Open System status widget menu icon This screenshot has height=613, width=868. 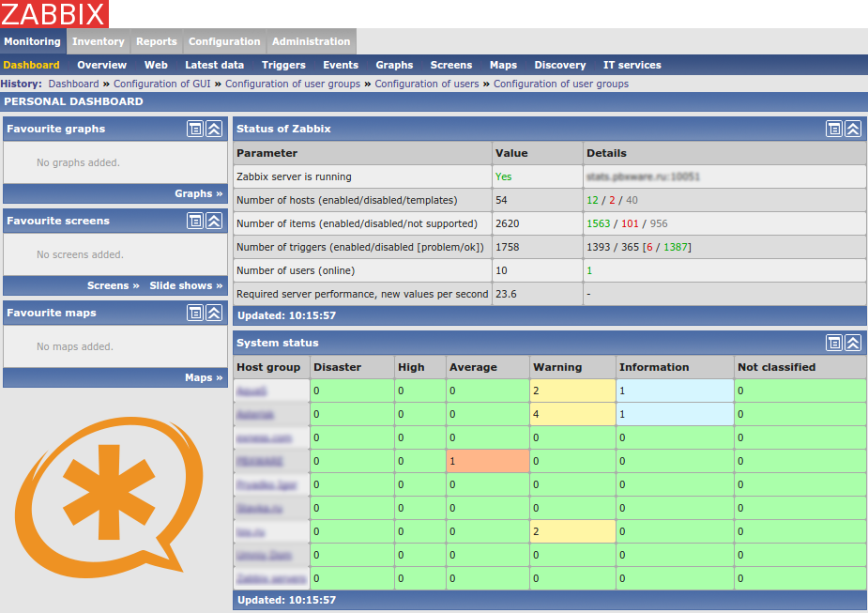[x=834, y=343]
